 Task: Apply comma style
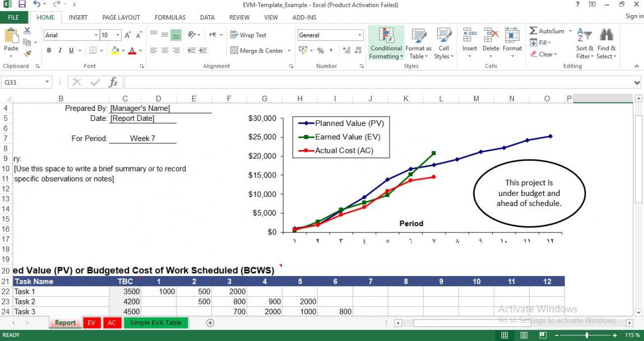(x=331, y=50)
